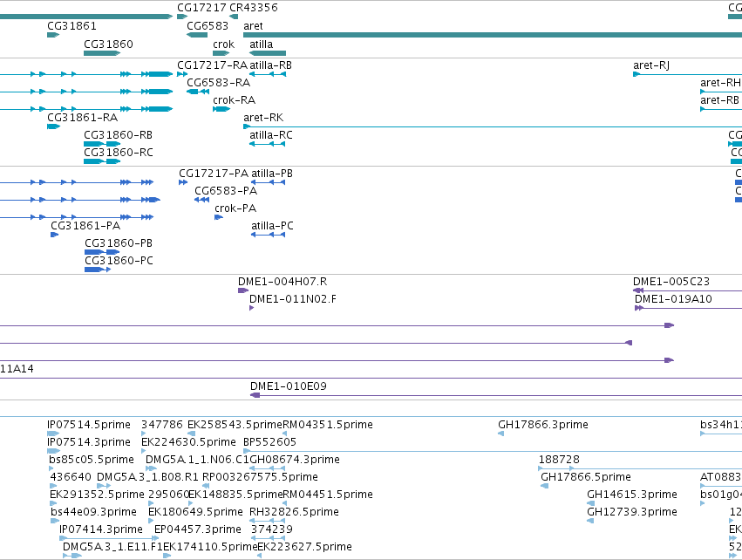
Task: Click EST IP07414.3prime
Action: tap(109, 538)
